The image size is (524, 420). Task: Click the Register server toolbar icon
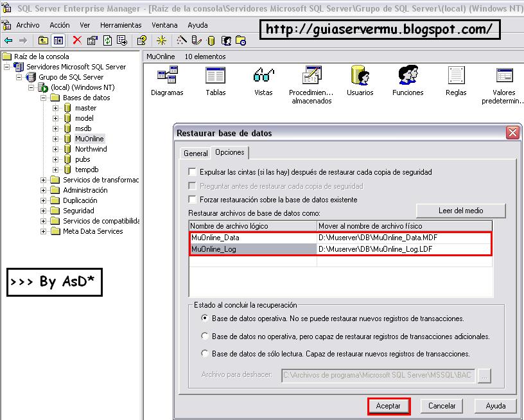click(196, 40)
